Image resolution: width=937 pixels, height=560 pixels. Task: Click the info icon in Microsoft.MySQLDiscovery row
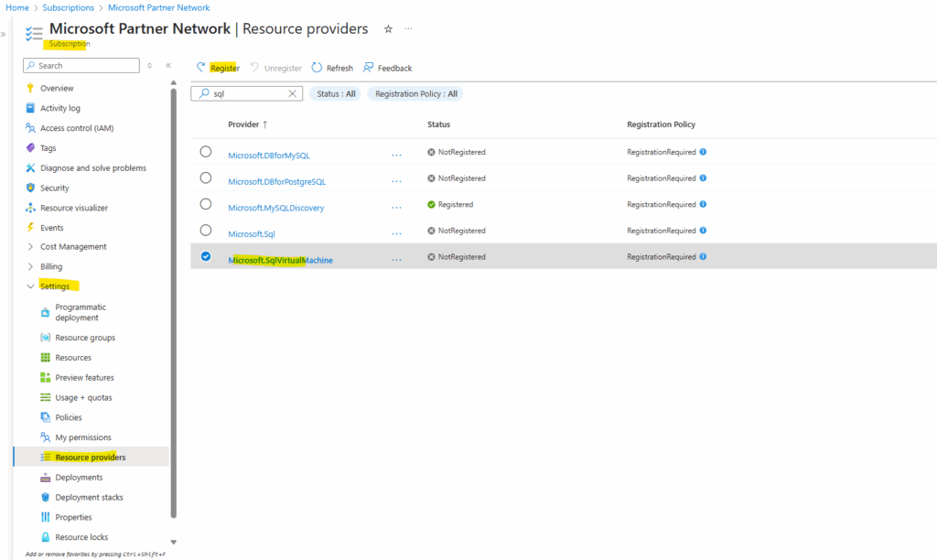[x=704, y=204]
